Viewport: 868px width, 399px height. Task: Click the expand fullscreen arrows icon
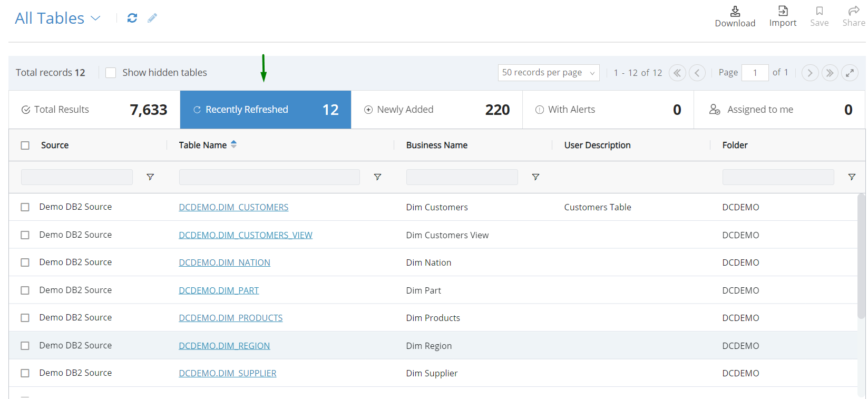click(850, 73)
